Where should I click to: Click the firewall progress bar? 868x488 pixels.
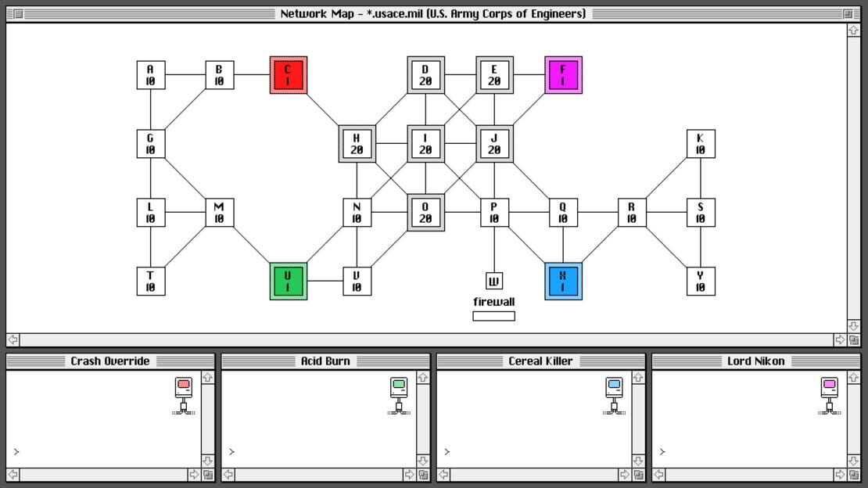pyautogui.click(x=493, y=316)
